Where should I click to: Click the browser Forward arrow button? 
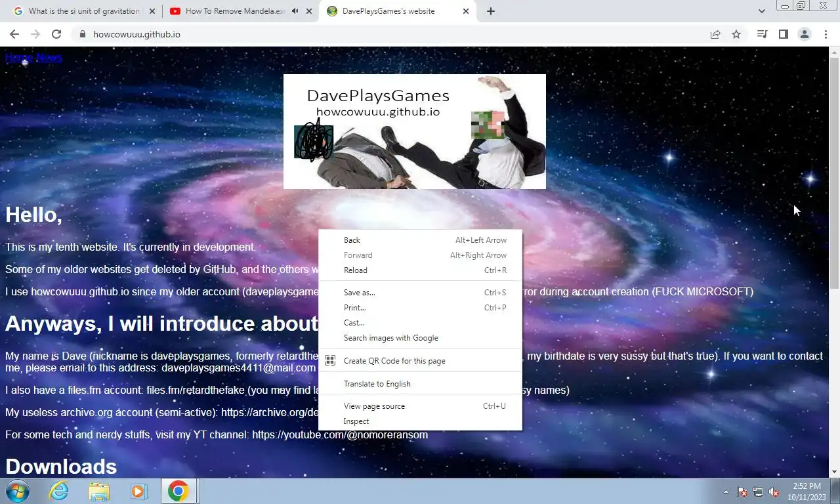pos(35,34)
